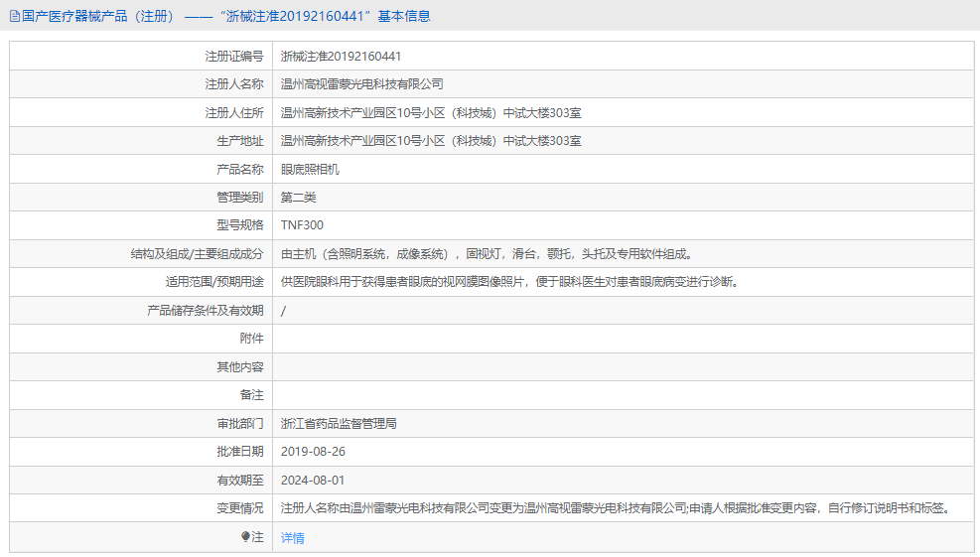The height and width of the screenshot is (557, 980).
Task: Click the 有效期至 label
Action: (x=240, y=481)
